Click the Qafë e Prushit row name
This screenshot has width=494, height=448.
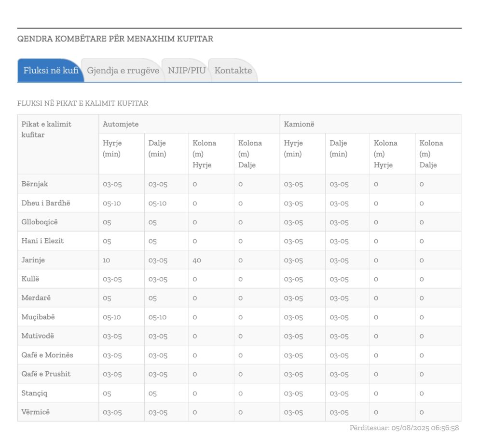click(46, 374)
